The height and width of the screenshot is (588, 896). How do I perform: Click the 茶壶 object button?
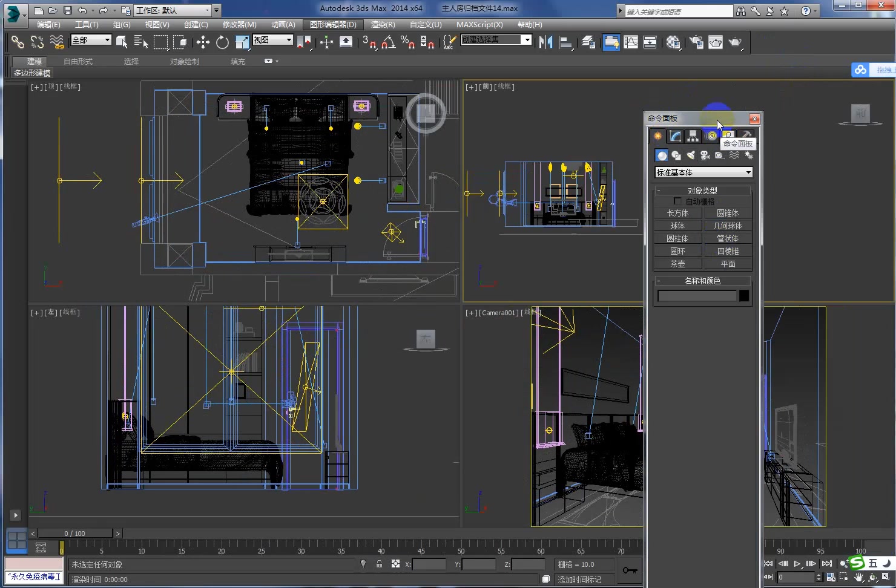(x=677, y=264)
